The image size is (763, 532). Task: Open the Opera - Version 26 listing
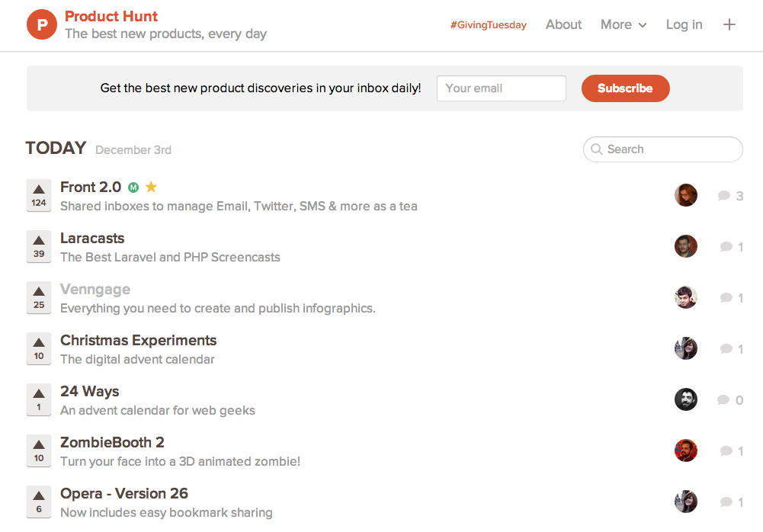(x=124, y=493)
